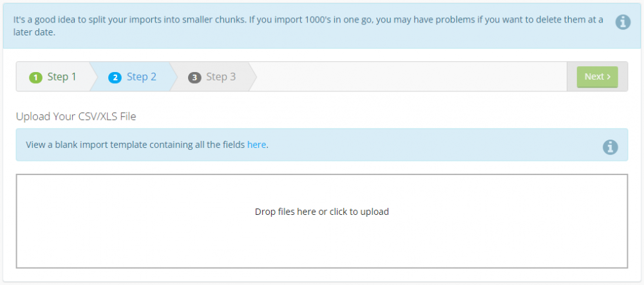Click the chevron arrow on the Next button
Screen dimensions: 644x285
coord(609,77)
